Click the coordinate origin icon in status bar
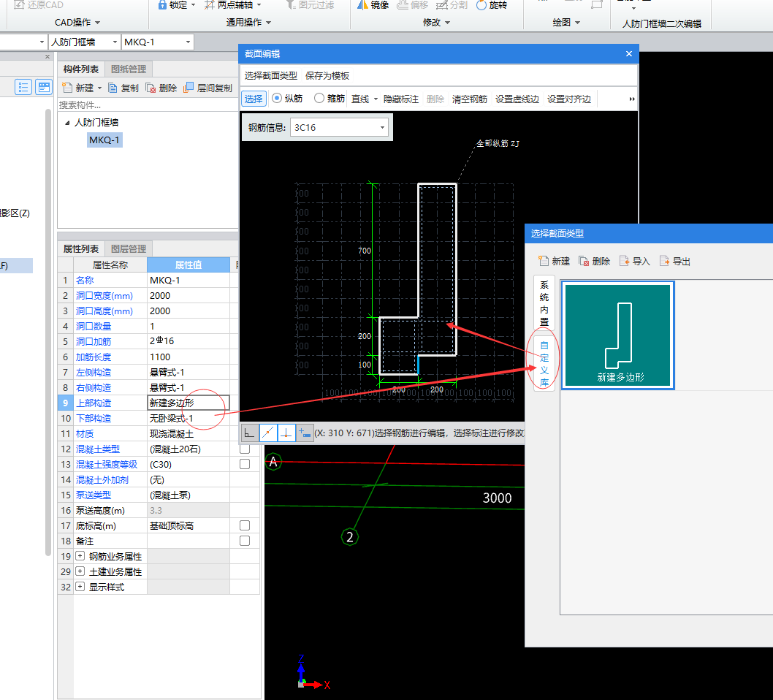Screen dimensions: 773x700 [249, 433]
